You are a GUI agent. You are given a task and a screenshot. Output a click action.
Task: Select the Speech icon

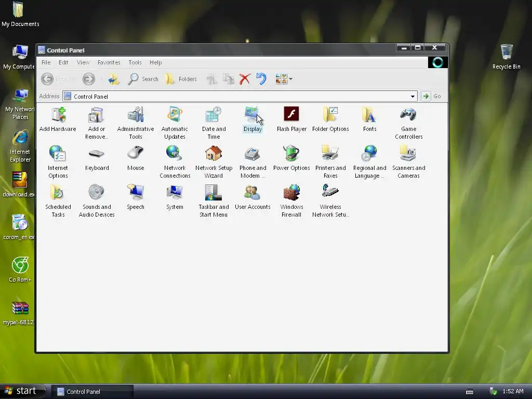click(x=136, y=192)
